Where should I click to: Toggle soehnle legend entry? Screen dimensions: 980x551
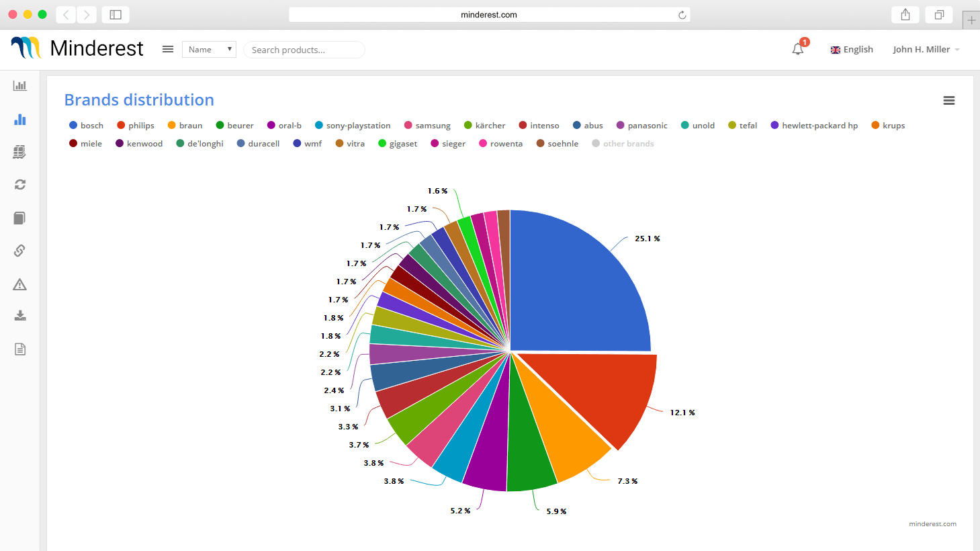(x=558, y=144)
